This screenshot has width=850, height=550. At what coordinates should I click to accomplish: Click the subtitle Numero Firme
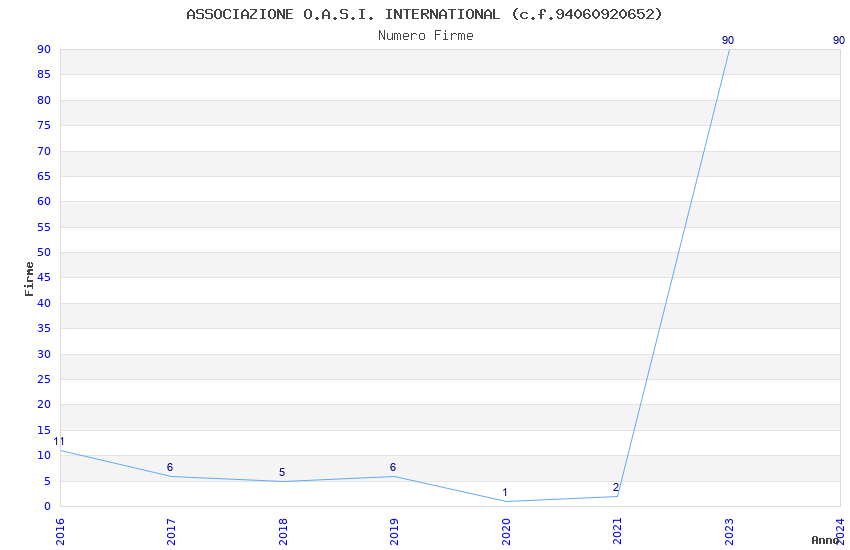tap(426, 36)
